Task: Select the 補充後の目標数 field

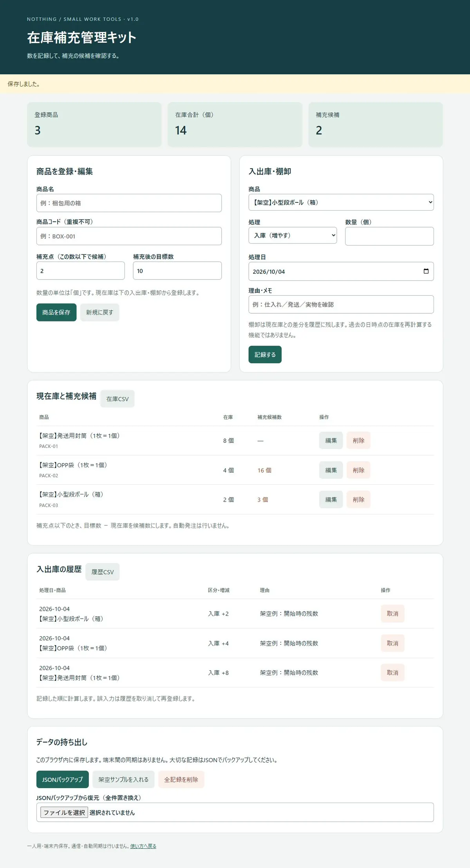Action: (x=177, y=271)
